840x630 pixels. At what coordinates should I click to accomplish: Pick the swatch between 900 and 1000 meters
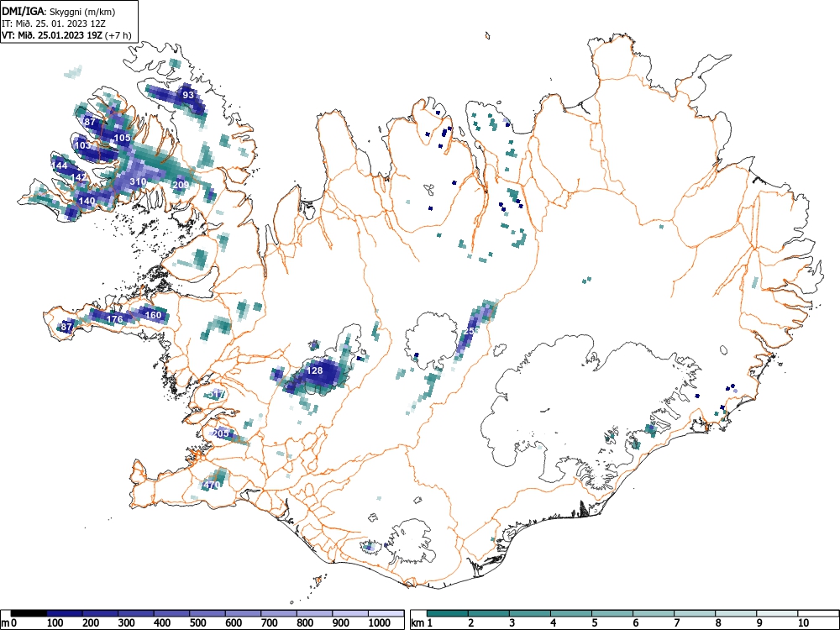[350, 613]
